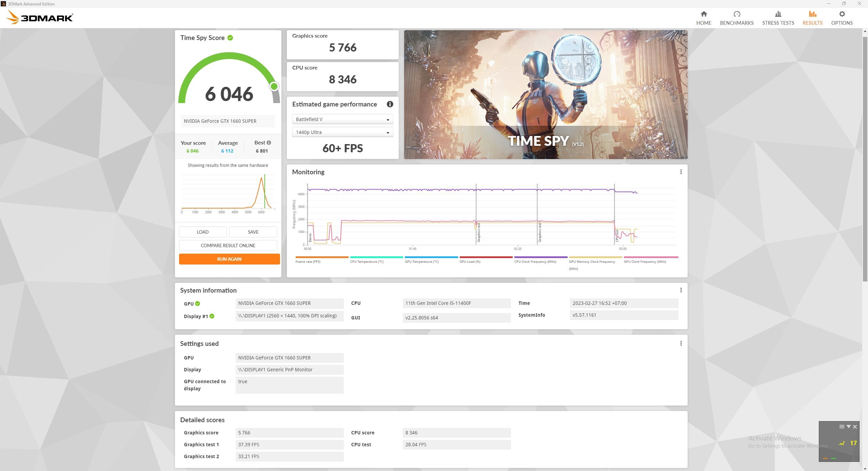Open the hamburger menu on the overlay widget
The width and height of the screenshot is (868, 471).
[842, 427]
